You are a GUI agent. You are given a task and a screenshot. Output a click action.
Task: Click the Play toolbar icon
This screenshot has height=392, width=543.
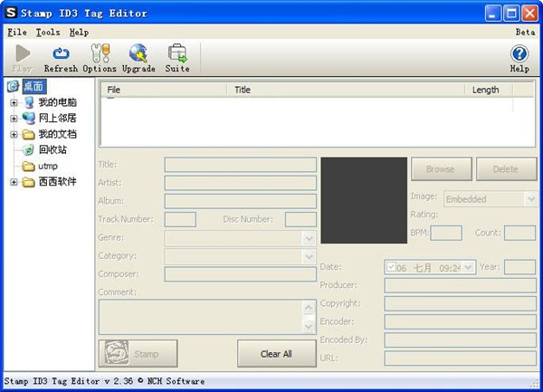(22, 54)
